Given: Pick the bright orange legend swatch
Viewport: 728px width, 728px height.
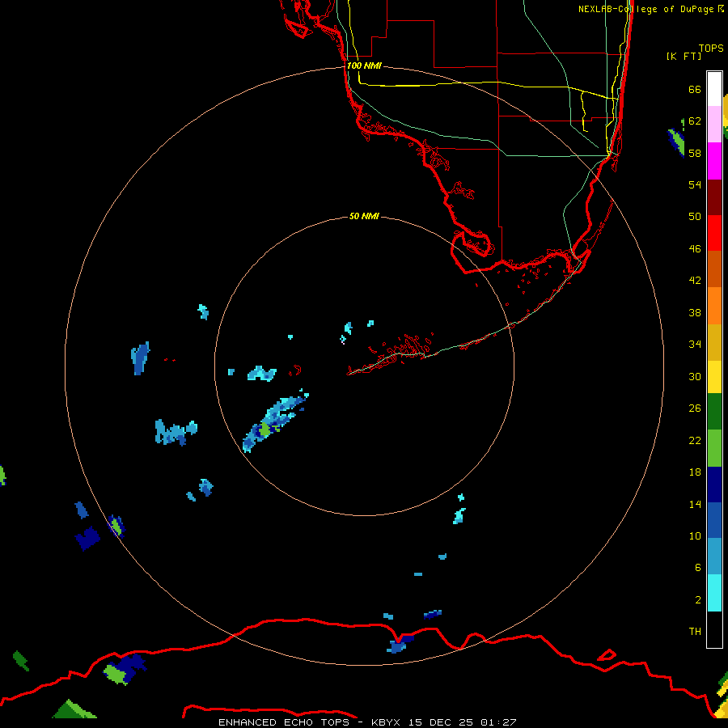Looking at the screenshot, I should pos(714,306).
